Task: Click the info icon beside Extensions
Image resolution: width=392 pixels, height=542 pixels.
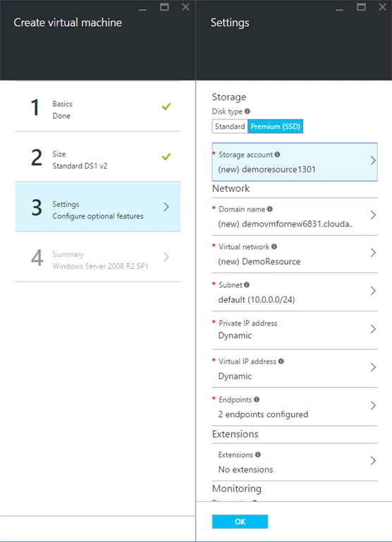Action: [258, 454]
